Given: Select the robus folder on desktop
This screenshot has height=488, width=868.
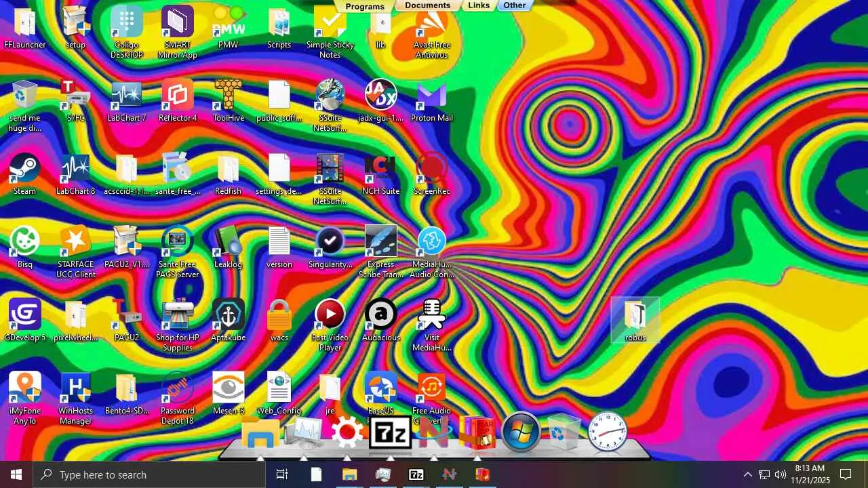Looking at the screenshot, I should [x=635, y=321].
